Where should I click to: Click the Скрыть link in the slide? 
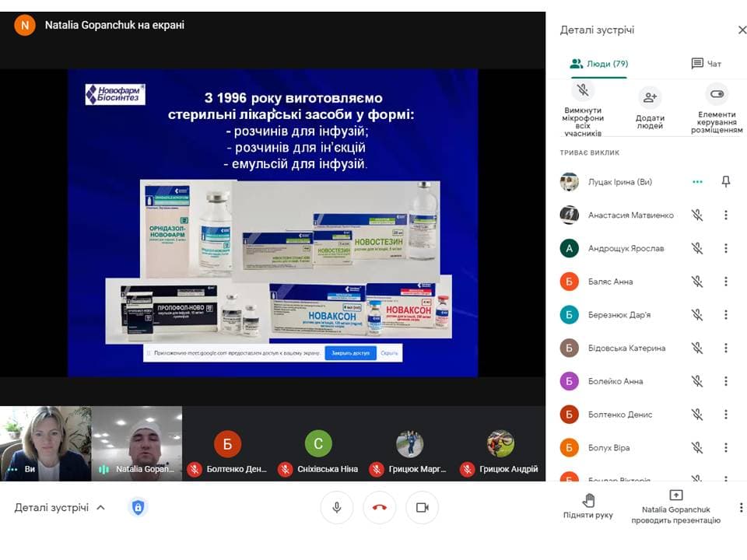(389, 353)
